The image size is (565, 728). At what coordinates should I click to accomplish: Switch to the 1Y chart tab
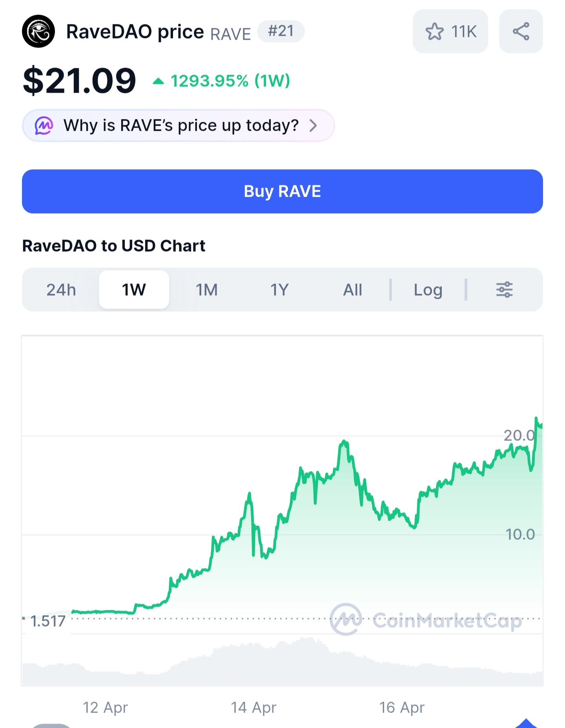pyautogui.click(x=279, y=290)
